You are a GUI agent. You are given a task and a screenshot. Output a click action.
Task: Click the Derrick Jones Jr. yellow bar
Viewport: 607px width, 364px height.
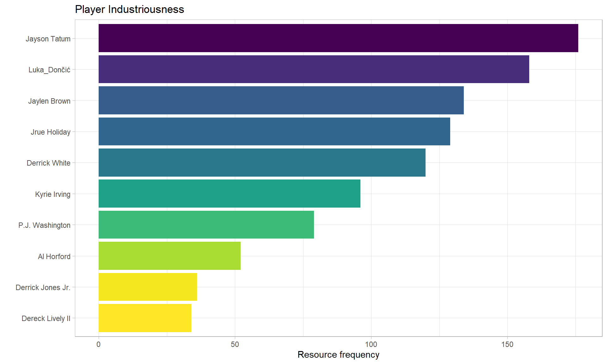pyautogui.click(x=148, y=287)
